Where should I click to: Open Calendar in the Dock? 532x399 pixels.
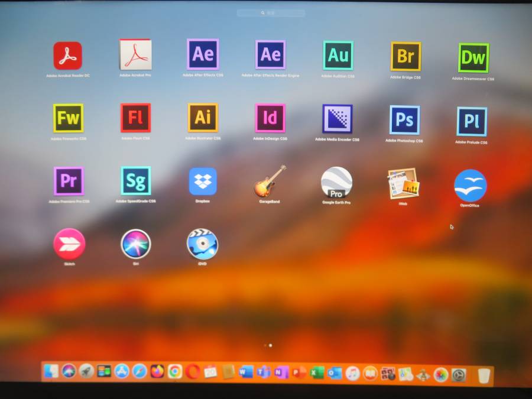tap(210, 372)
